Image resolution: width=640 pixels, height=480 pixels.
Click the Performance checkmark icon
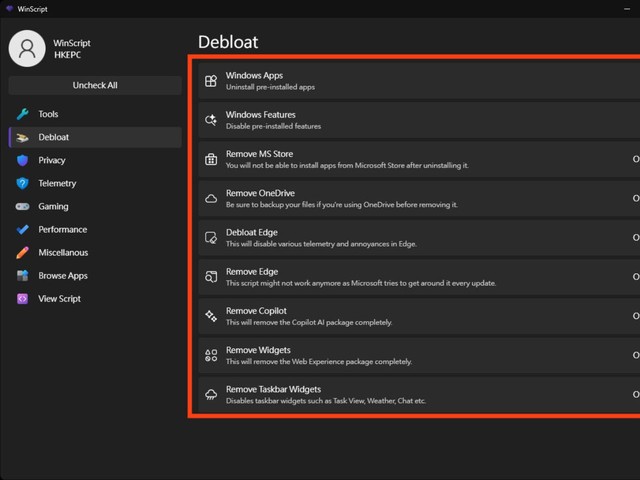pos(22,229)
